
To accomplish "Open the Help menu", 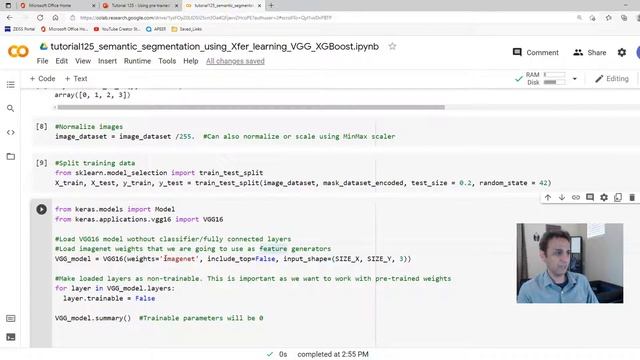I will pyautogui.click(x=191, y=61).
